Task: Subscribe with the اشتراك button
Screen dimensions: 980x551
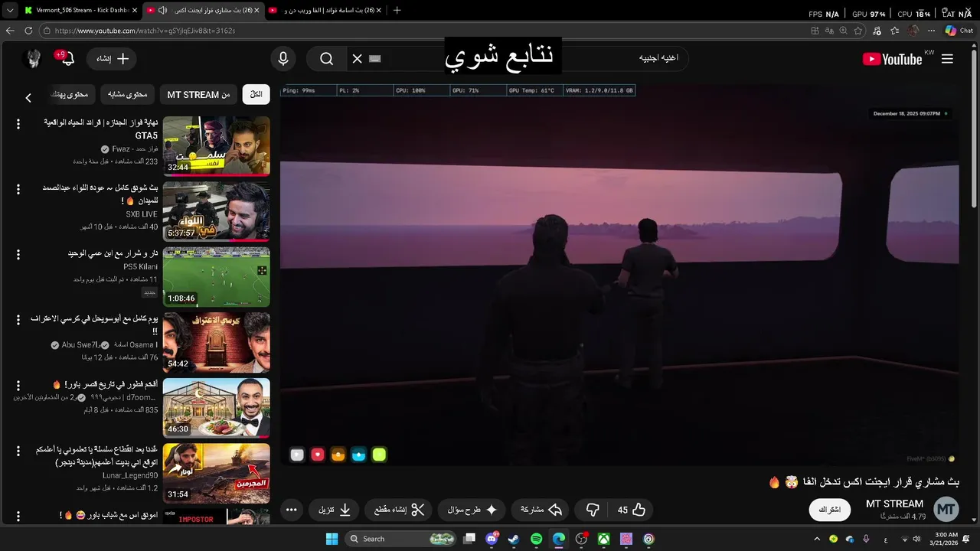Action: [x=830, y=510]
